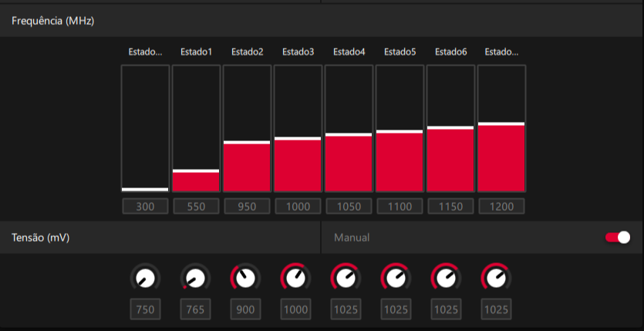
Task: Click the voltage knob above 1000 mV
Action: click(295, 278)
